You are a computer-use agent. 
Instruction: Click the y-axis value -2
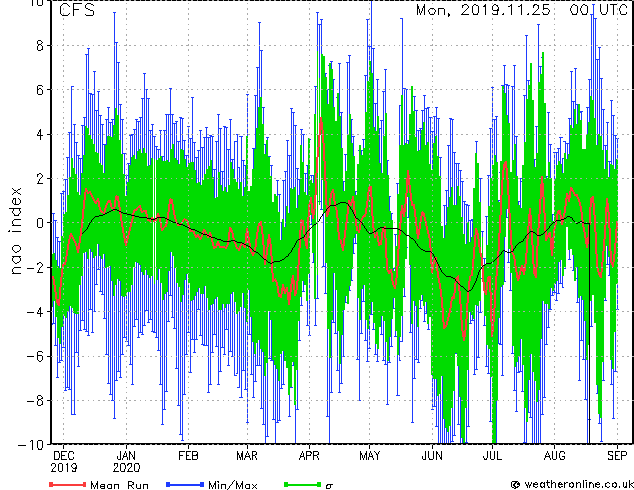[35, 267]
